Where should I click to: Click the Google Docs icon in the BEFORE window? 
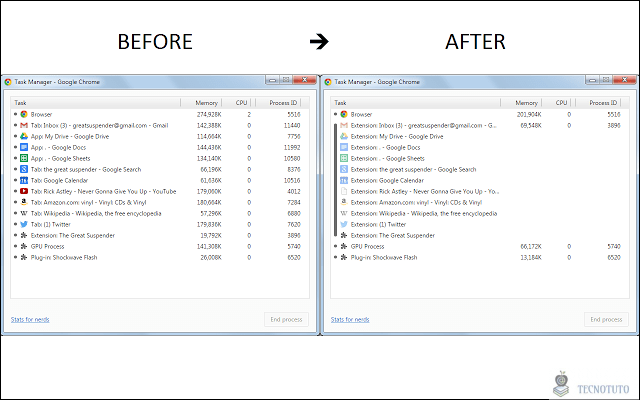click(24, 147)
